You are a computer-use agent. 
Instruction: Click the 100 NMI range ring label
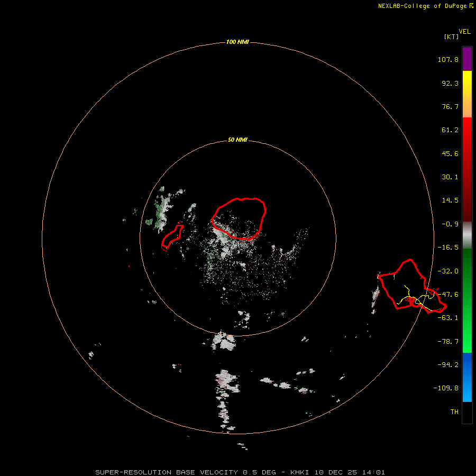pos(237,42)
